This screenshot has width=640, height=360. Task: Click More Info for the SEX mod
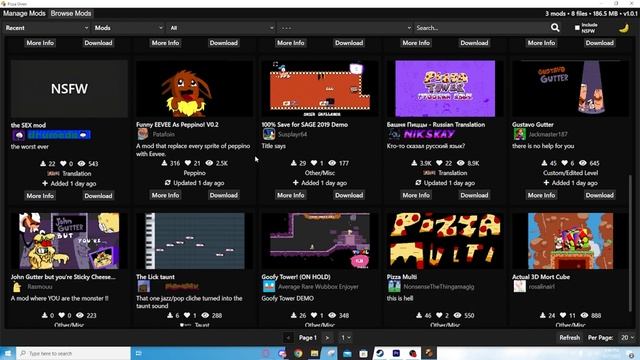pyautogui.click(x=40, y=196)
